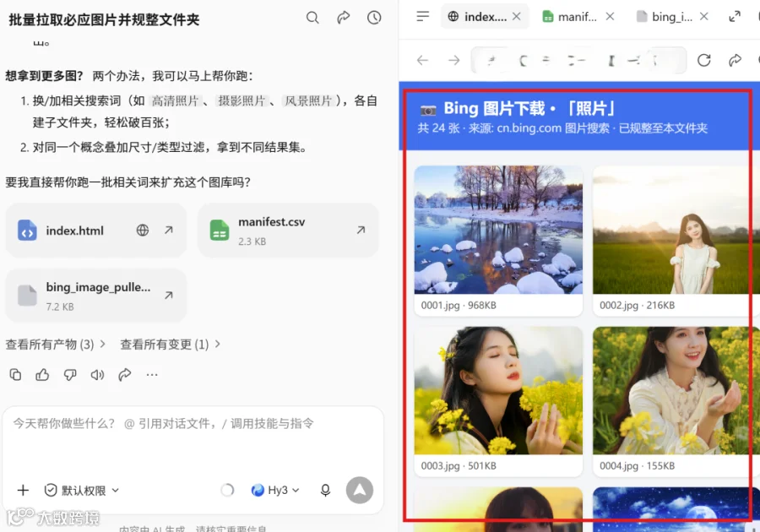Screen dimensions: 760x532
Task: Go back in the preview browser
Action: 423,60
